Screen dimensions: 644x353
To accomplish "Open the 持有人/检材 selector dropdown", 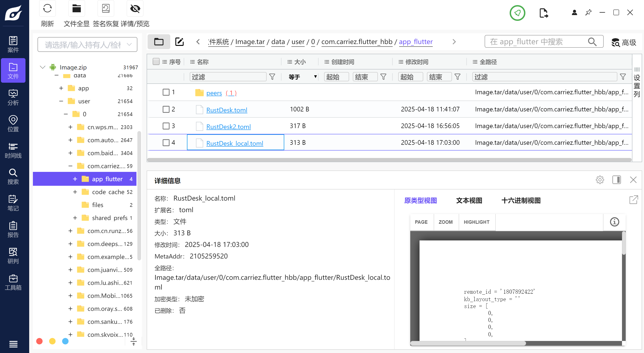I will point(87,45).
